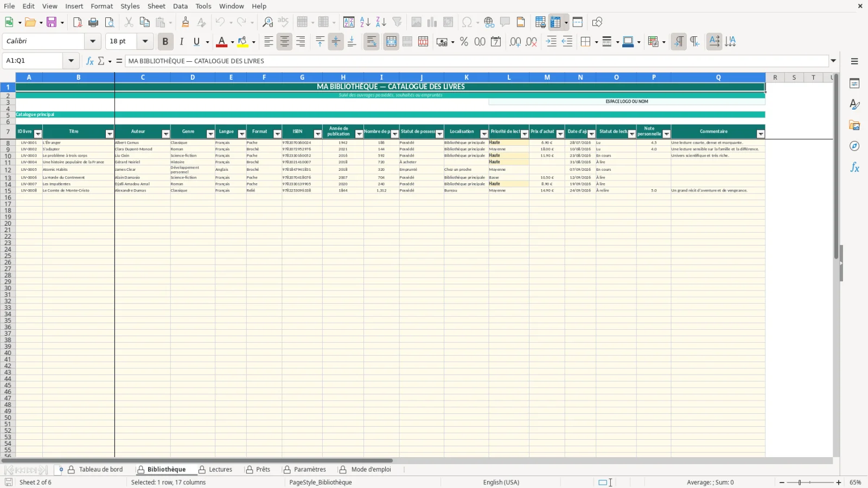
Task: Click the AutoFilter funnel icon
Action: tap(397, 22)
